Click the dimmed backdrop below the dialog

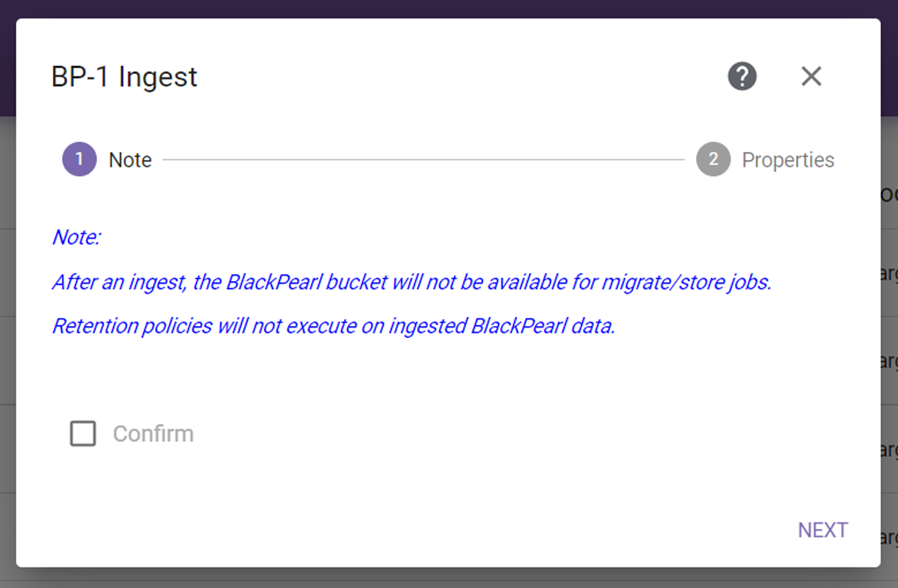449,578
